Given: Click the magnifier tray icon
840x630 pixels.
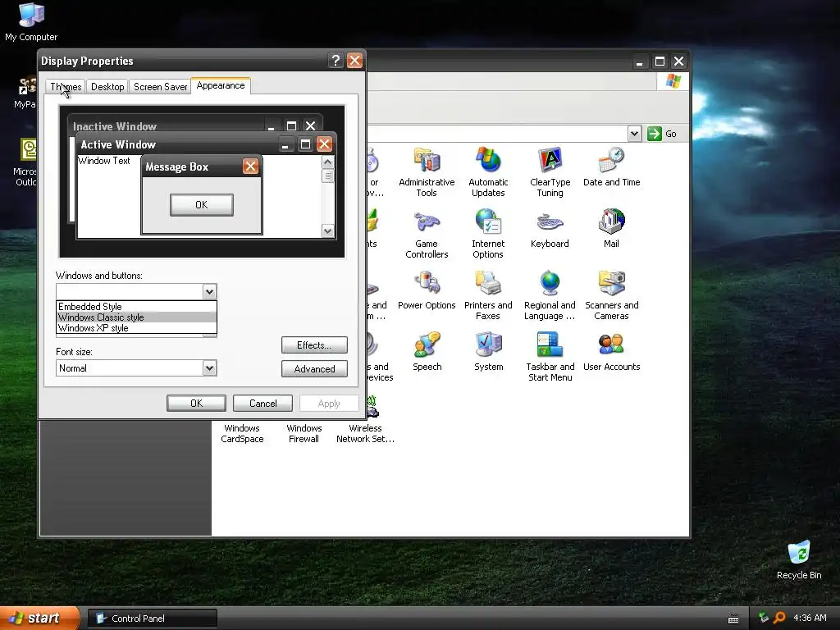Looking at the screenshot, I should [x=779, y=618].
